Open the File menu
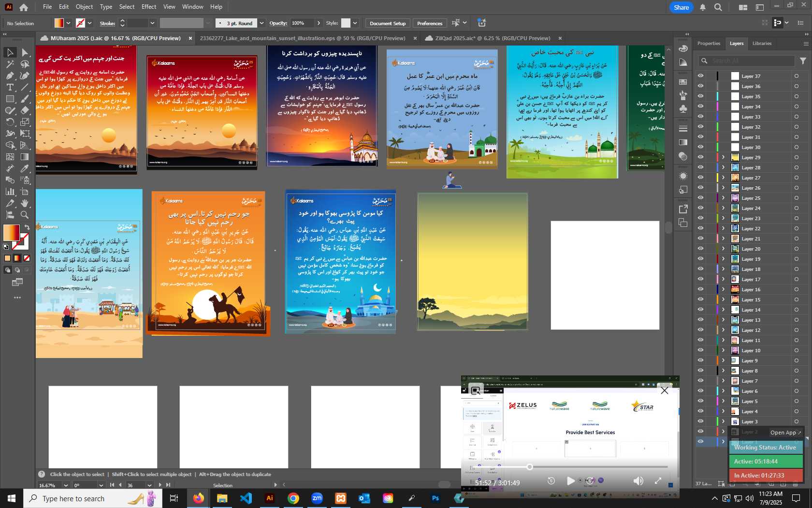 pos(47,7)
